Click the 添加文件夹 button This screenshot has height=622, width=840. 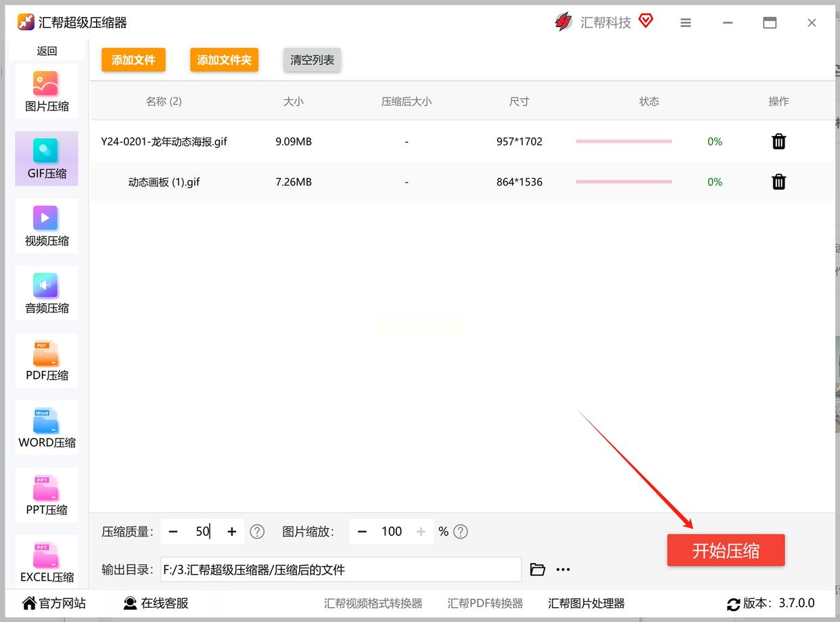[225, 60]
